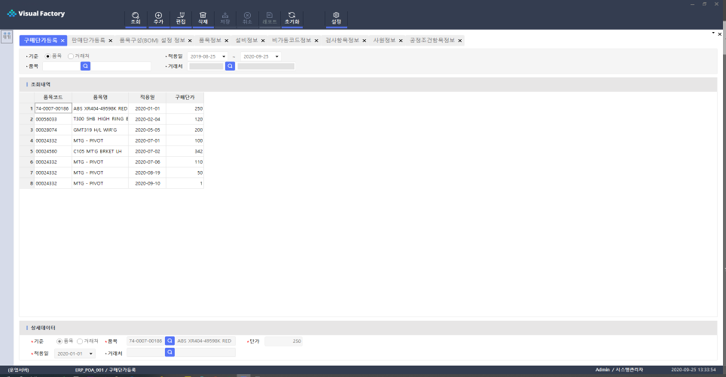The image size is (726, 377).
Task: Close the 사원정보 tab
Action: click(401, 41)
